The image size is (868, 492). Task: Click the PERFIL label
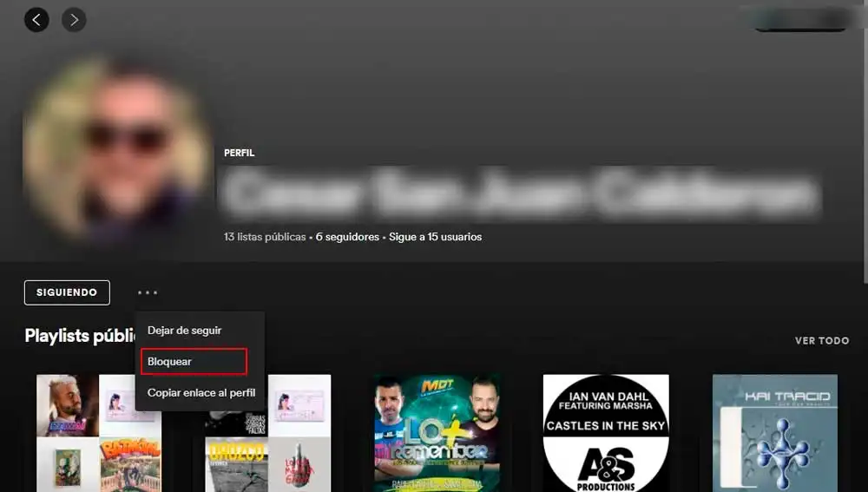point(240,153)
